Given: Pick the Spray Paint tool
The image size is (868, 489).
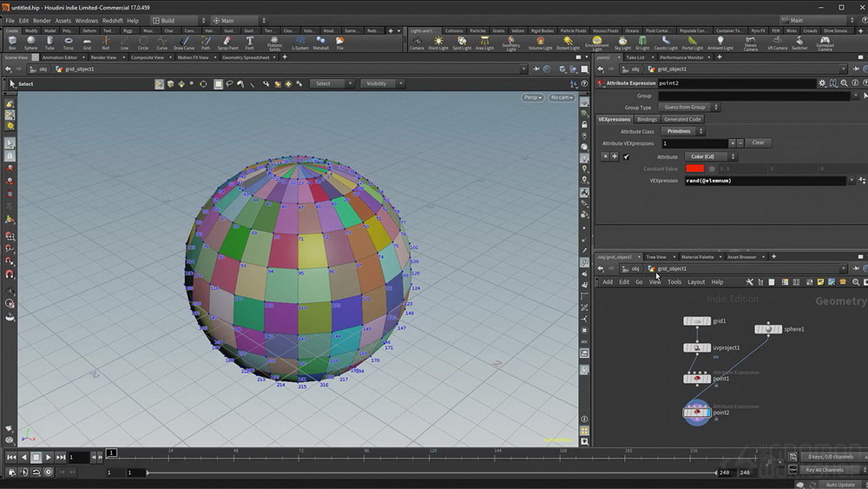Looking at the screenshot, I should (227, 43).
